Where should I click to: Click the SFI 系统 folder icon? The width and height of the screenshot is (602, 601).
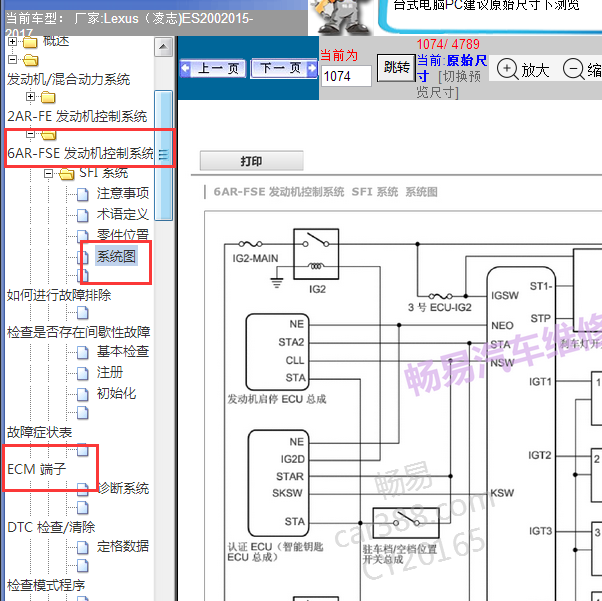coord(67,174)
